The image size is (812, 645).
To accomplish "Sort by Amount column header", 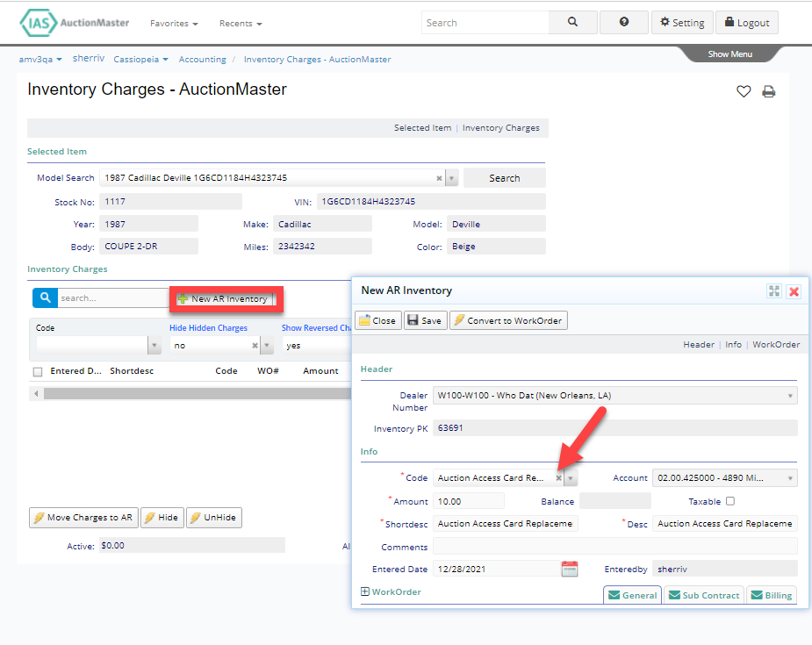I will (x=320, y=371).
